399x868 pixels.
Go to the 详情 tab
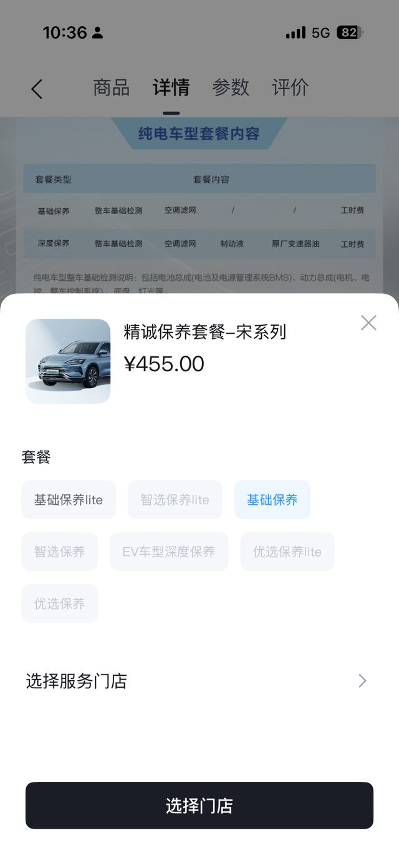click(x=171, y=87)
